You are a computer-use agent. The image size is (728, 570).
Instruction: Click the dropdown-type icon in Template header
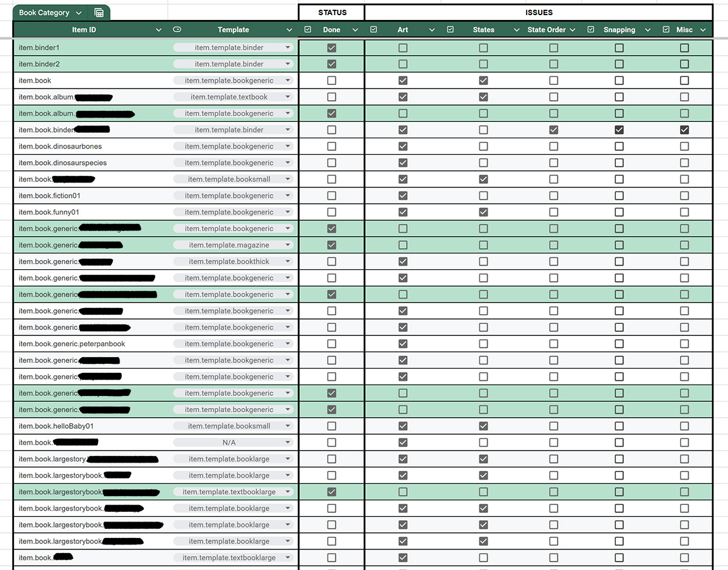point(177,30)
